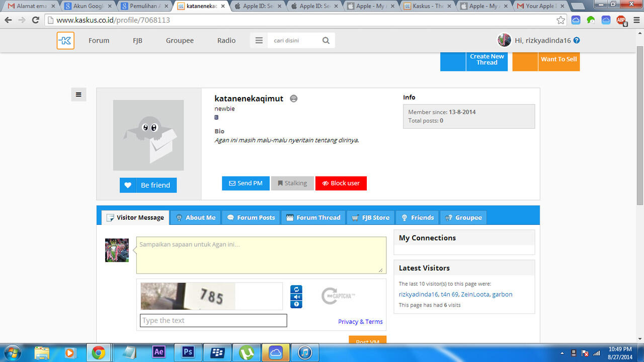The width and height of the screenshot is (644, 362).
Task: Open Windows Media Player from taskbar
Action: [69, 352]
